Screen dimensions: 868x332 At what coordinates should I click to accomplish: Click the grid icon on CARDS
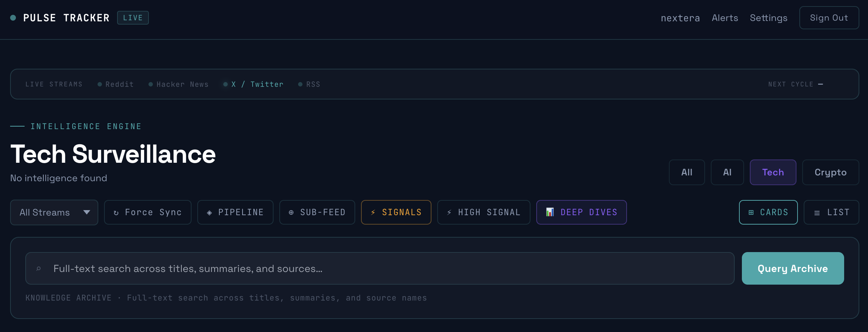[x=751, y=213]
